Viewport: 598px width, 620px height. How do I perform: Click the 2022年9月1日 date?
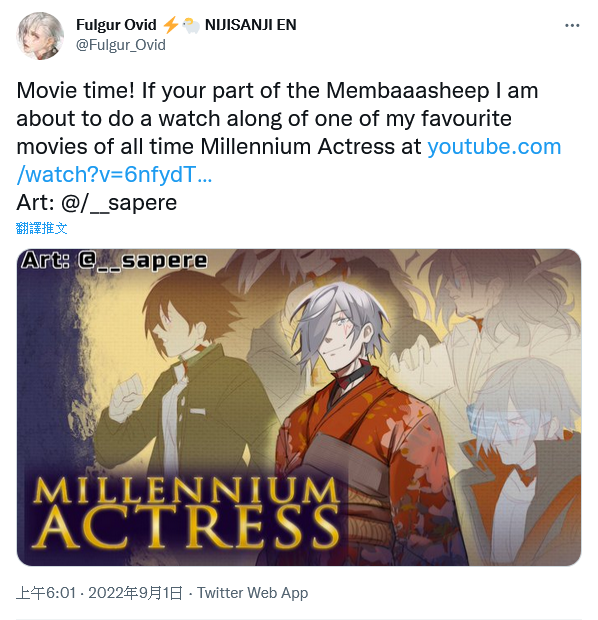click(x=135, y=593)
